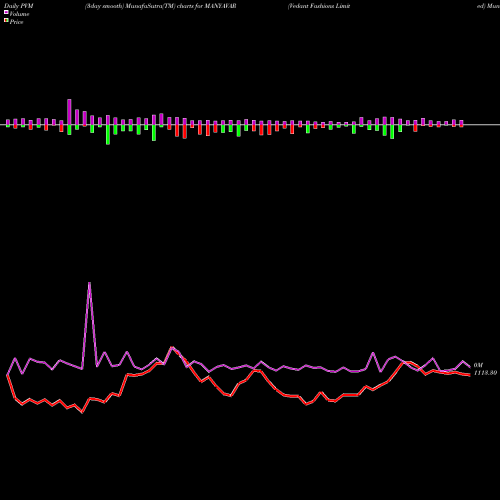Click the 1118.80 price value label
This screenshot has width=500, height=500.
[x=485, y=373]
